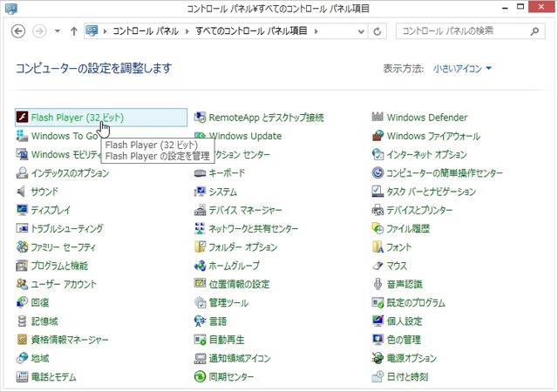Viewport: 558px width, 392px height.
Task: Open 自動再生 link
Action: click(227, 340)
